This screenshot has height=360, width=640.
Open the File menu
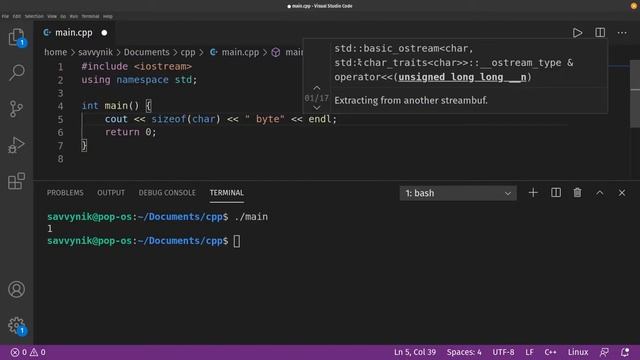pos(5,16)
